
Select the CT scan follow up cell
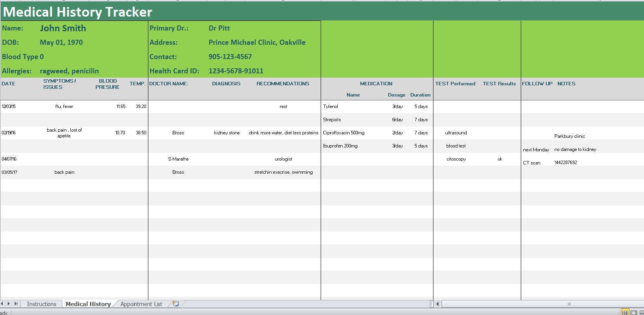point(532,163)
